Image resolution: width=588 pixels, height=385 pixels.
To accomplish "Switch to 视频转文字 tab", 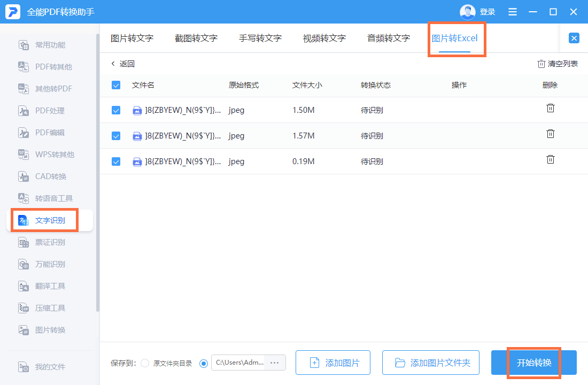I will click(x=324, y=38).
